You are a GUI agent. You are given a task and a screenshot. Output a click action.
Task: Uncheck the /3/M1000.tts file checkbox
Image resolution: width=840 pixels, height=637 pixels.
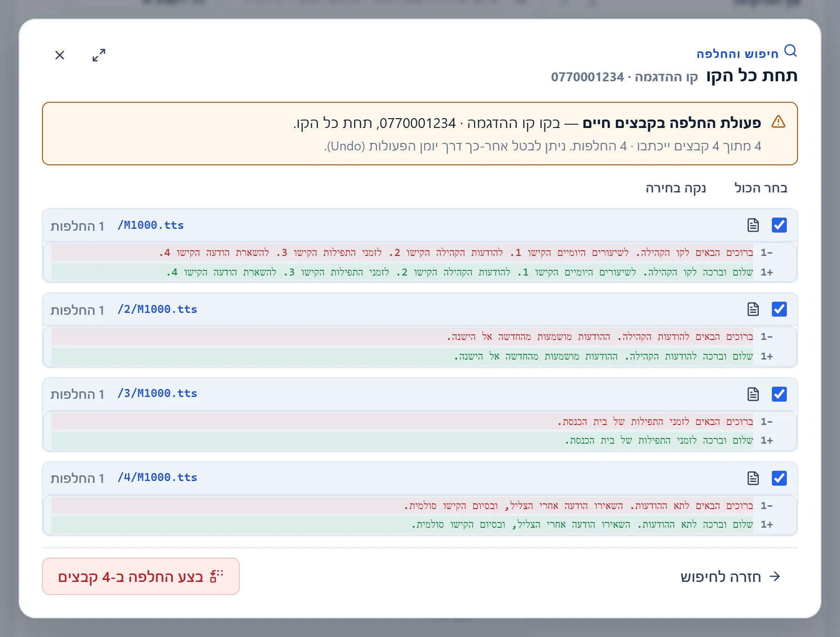tap(779, 394)
